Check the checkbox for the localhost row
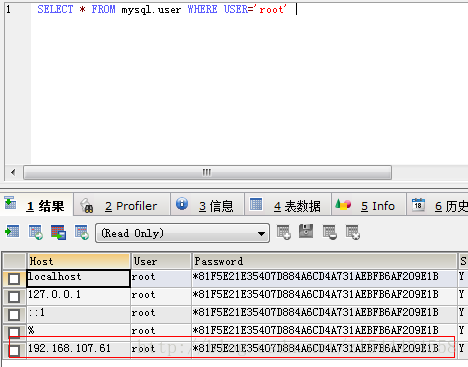 (14, 279)
